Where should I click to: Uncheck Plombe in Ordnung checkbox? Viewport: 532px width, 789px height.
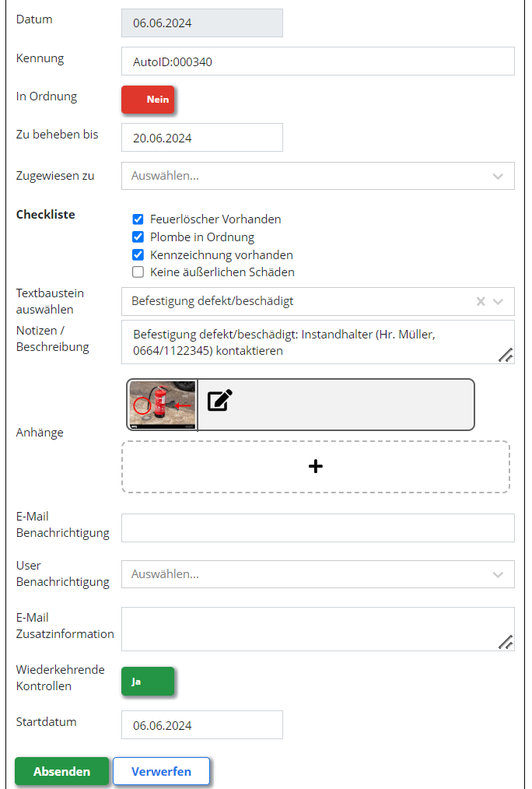(x=138, y=237)
